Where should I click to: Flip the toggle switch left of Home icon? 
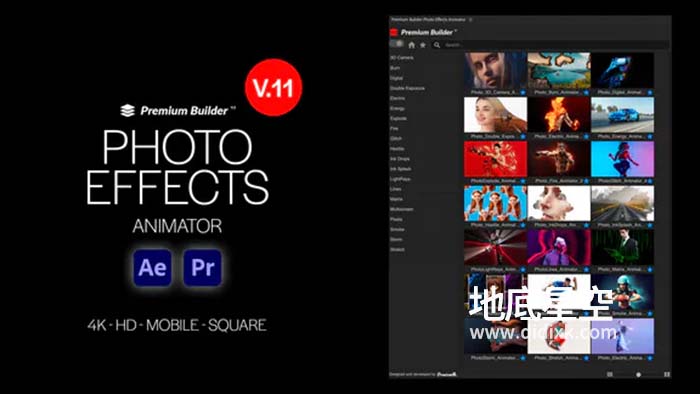(x=397, y=44)
